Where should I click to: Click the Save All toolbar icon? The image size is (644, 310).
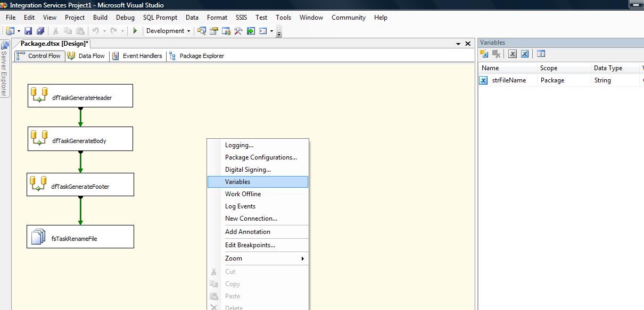(x=40, y=31)
